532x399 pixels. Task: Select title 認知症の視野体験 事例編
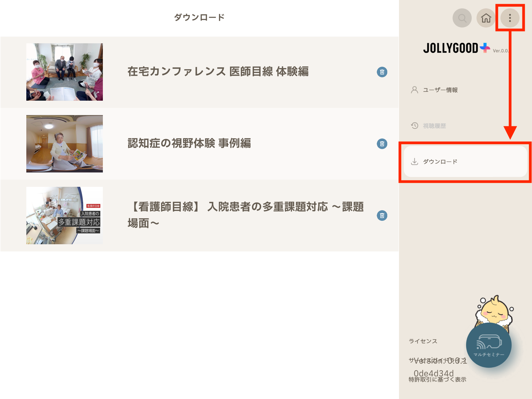coord(189,144)
